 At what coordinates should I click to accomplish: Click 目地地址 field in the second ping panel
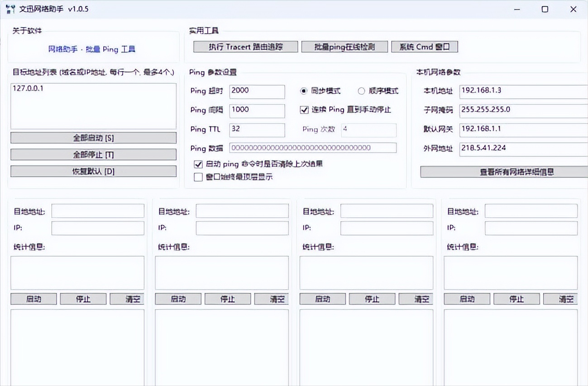coord(242,211)
